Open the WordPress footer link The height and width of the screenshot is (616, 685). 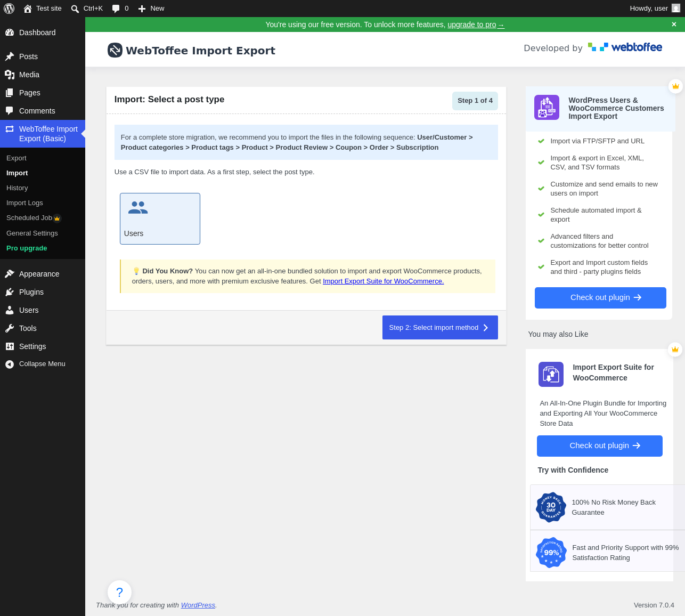pyautogui.click(x=198, y=605)
